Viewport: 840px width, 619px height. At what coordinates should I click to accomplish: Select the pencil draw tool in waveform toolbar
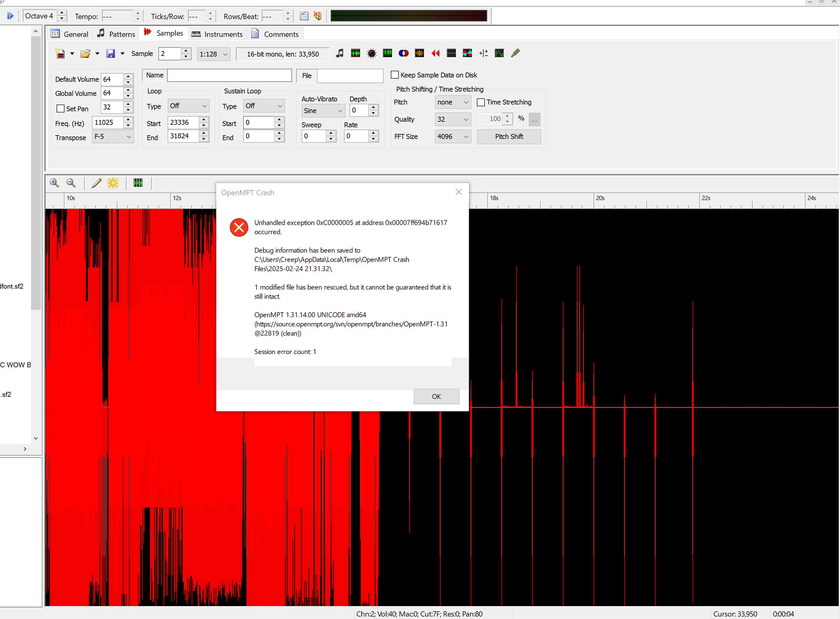click(x=96, y=183)
